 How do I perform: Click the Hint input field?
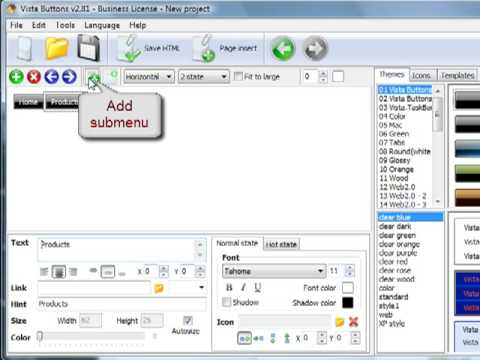(x=122, y=304)
